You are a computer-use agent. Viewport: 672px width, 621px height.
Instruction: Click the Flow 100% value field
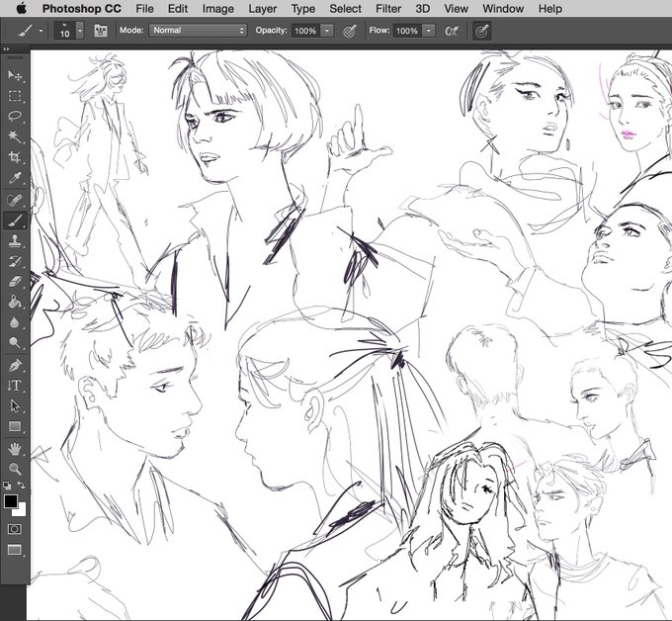coord(407,31)
